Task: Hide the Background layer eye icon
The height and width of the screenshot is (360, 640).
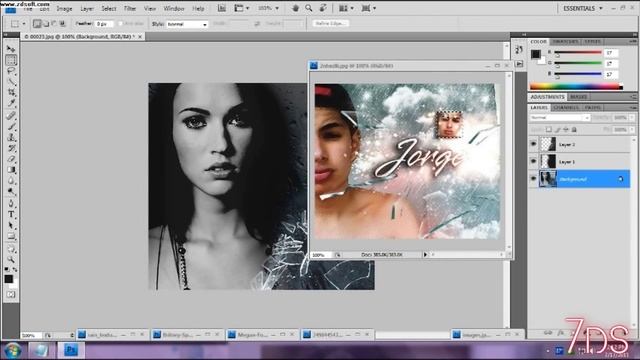Action: (533, 179)
